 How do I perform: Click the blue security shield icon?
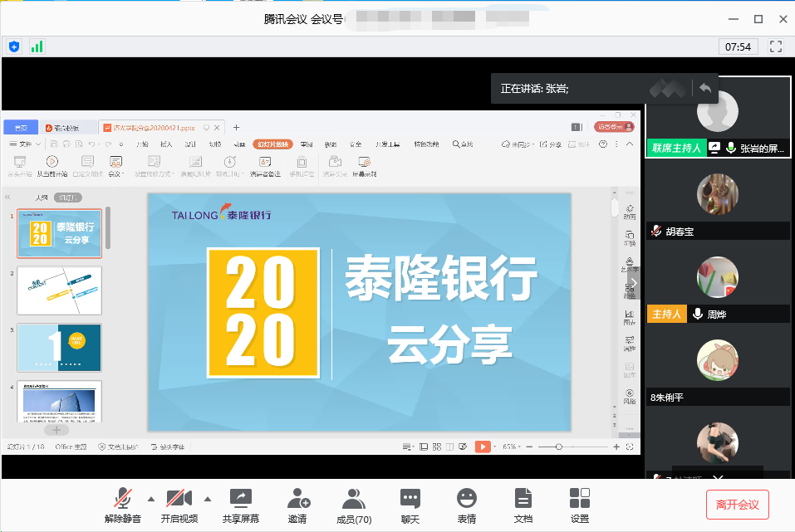tap(14, 46)
